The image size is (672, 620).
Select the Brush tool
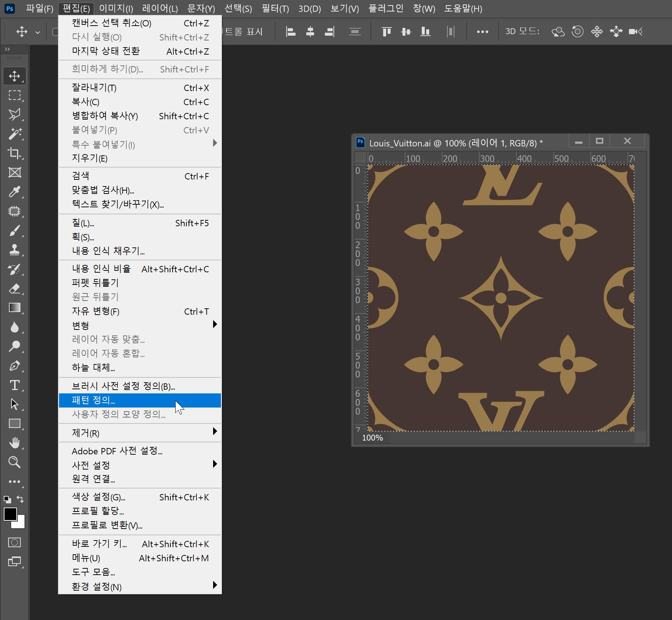tap(14, 230)
